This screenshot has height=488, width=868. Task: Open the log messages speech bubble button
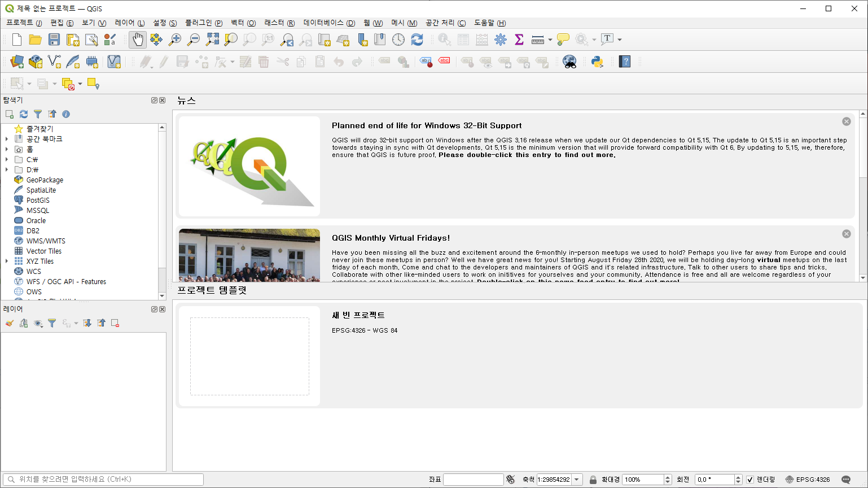[x=846, y=480]
